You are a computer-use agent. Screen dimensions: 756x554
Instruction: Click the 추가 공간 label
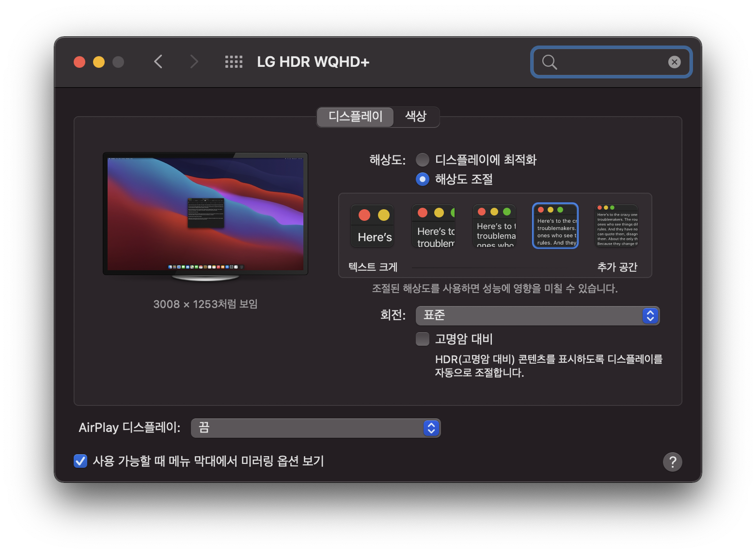(617, 267)
